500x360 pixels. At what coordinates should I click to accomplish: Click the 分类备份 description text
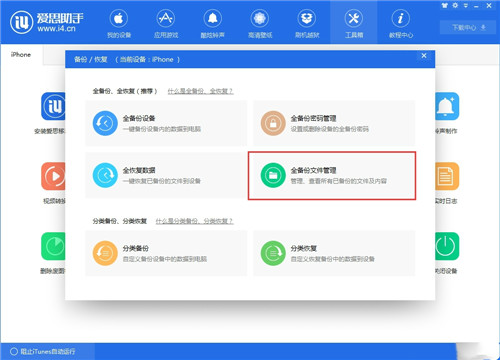click(x=165, y=259)
